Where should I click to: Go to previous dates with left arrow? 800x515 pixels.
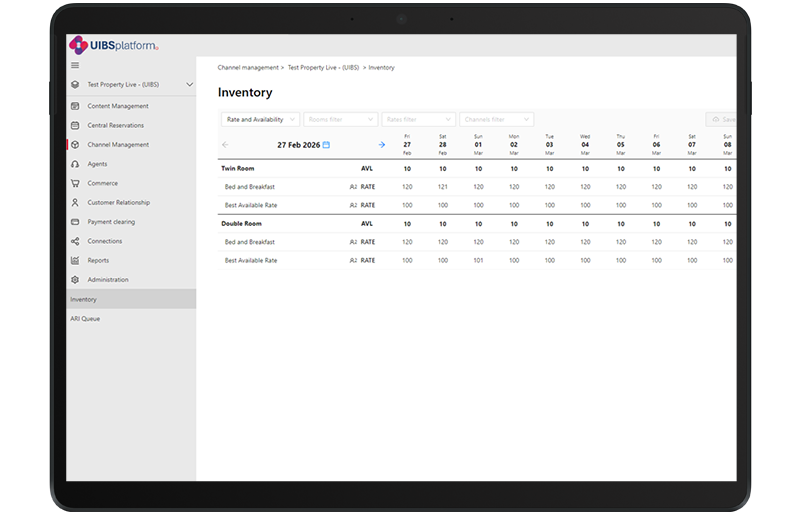[225, 145]
